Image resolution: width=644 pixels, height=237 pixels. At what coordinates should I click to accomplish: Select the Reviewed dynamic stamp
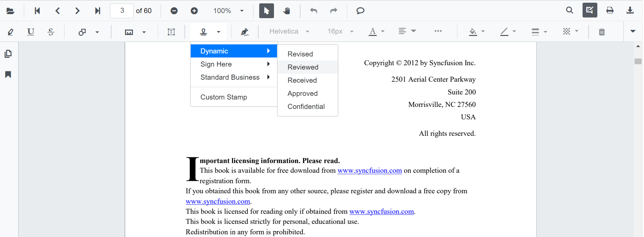308,67
